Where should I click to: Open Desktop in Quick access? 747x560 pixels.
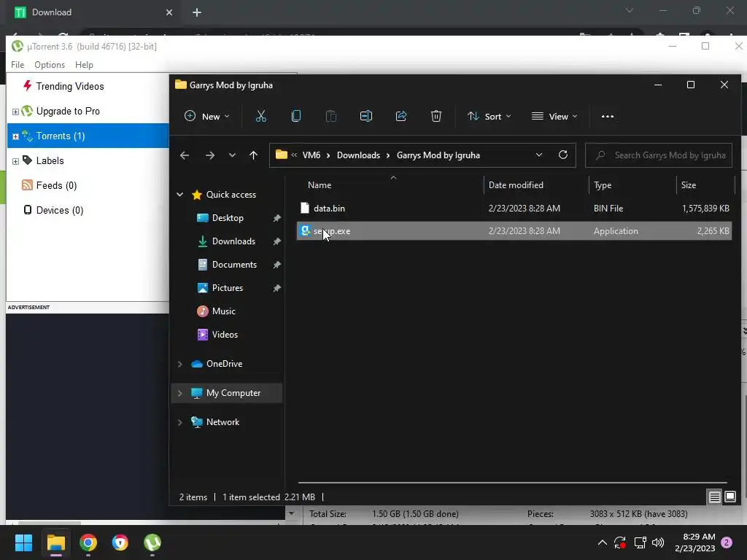click(228, 217)
